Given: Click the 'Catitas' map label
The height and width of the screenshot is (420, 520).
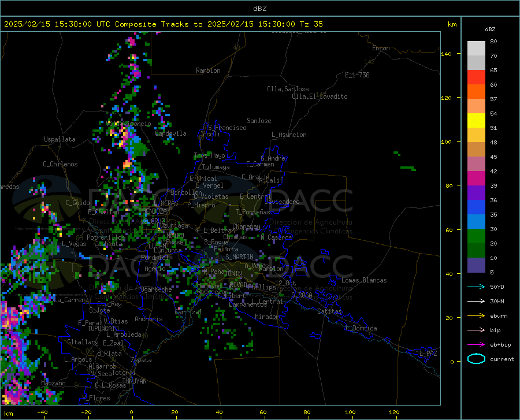Looking at the screenshot, I should tap(329, 311).
